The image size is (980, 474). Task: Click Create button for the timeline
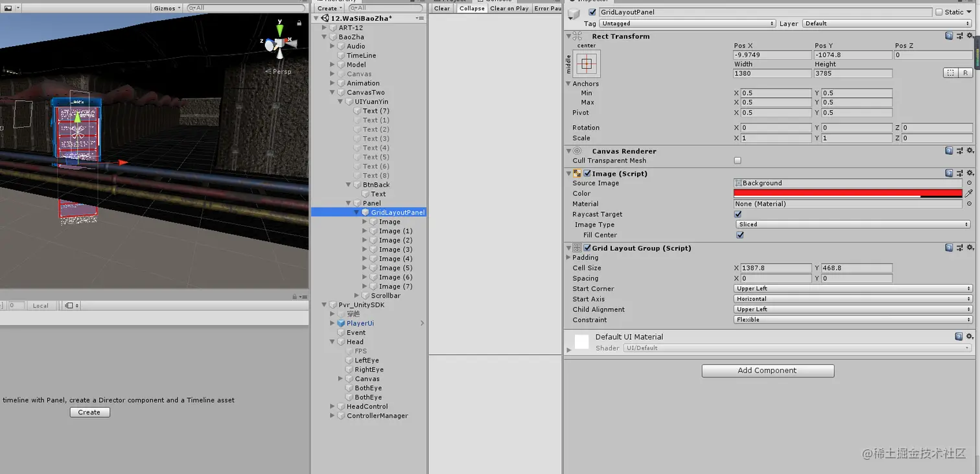click(89, 412)
